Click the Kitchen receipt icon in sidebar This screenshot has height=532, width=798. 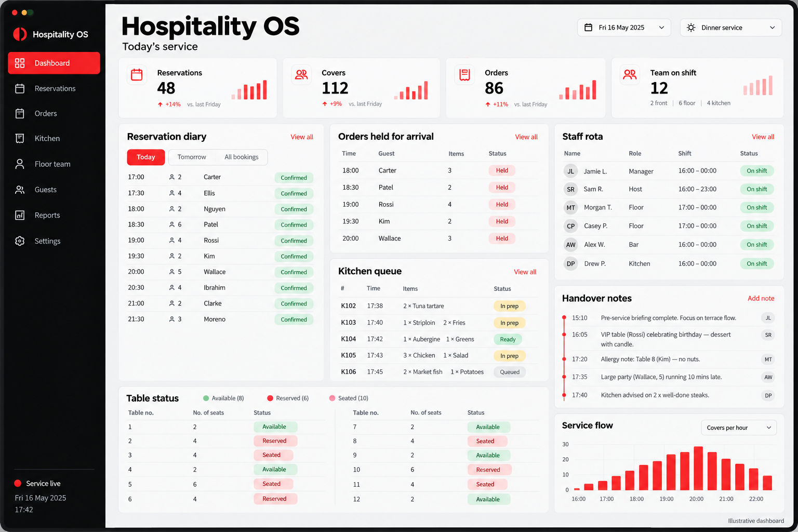(20, 138)
